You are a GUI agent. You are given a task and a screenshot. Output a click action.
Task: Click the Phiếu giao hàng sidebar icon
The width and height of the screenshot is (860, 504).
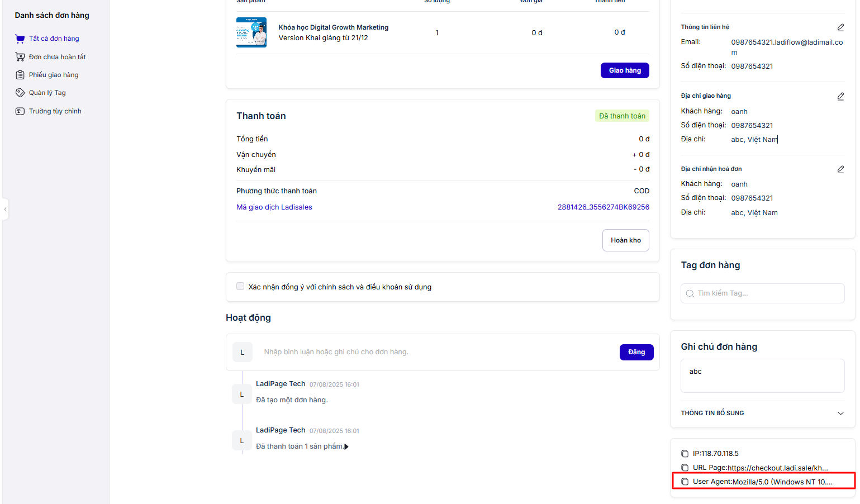(x=20, y=75)
